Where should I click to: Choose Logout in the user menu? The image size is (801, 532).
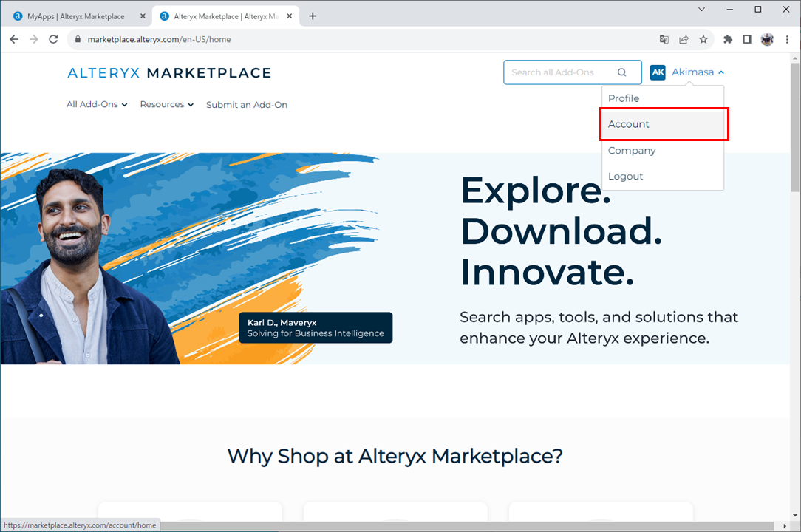point(625,177)
